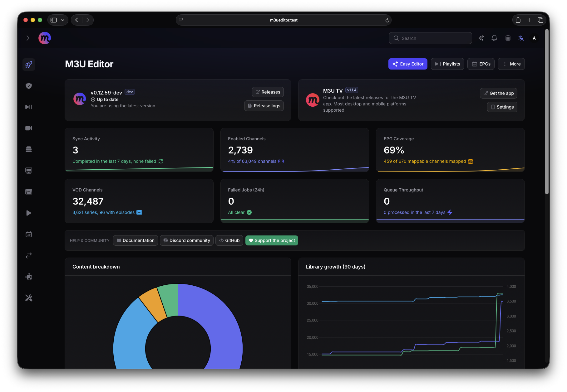Open the Discord community link
567x392 pixels.
click(187, 240)
